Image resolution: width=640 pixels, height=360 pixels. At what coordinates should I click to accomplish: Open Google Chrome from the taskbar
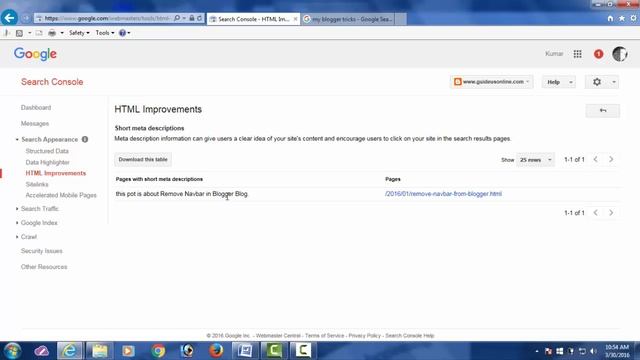click(158, 351)
